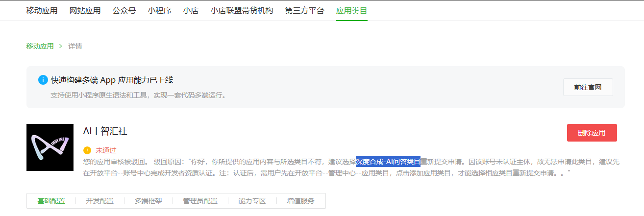This screenshot has height=216, width=644.
Task: Open the 小店 tab
Action: coord(191,10)
